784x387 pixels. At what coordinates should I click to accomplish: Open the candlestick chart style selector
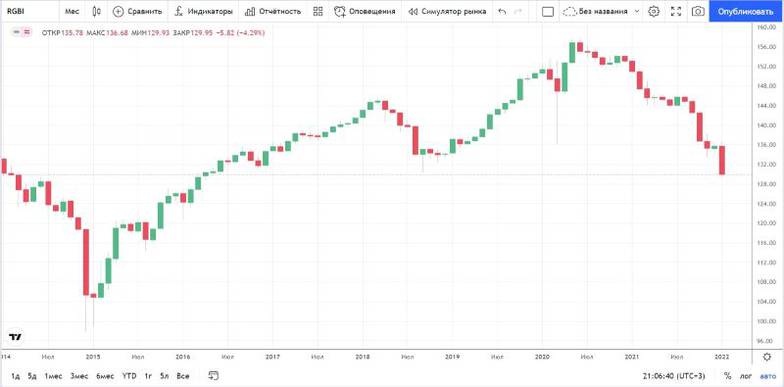pyautogui.click(x=97, y=11)
